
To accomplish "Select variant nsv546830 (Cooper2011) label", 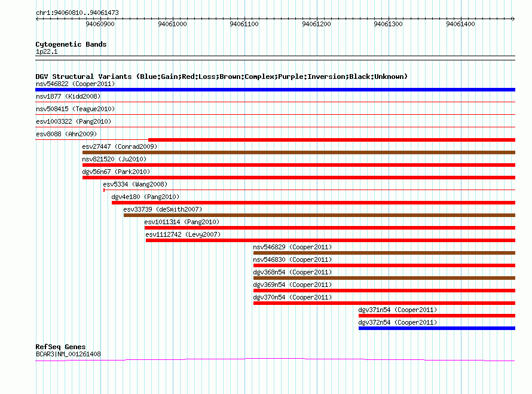I will (292, 259).
